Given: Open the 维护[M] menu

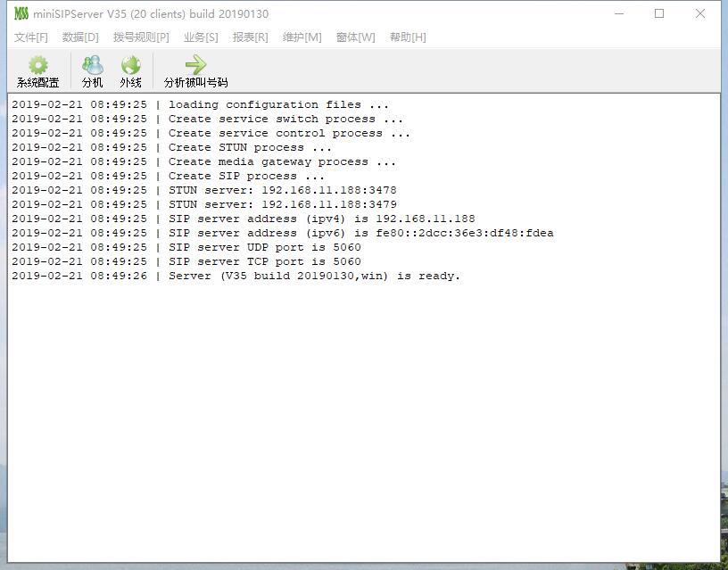Looking at the screenshot, I should tap(302, 37).
